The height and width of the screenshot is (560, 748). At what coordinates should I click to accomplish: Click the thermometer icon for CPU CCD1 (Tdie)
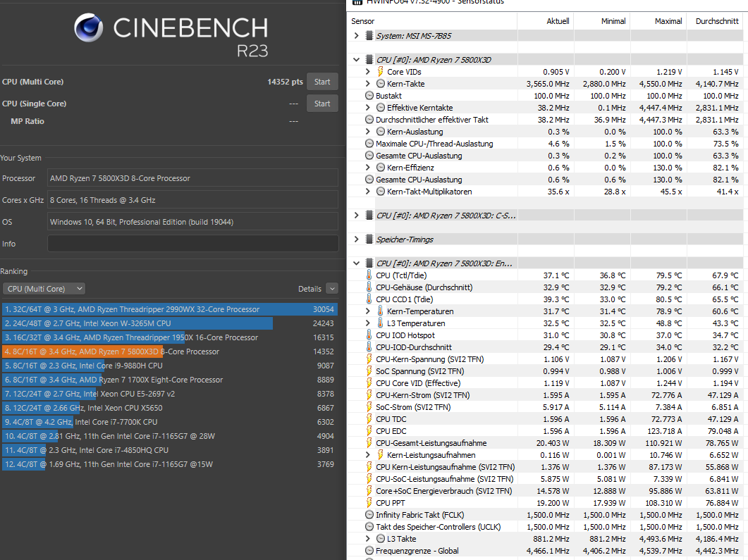[369, 299]
